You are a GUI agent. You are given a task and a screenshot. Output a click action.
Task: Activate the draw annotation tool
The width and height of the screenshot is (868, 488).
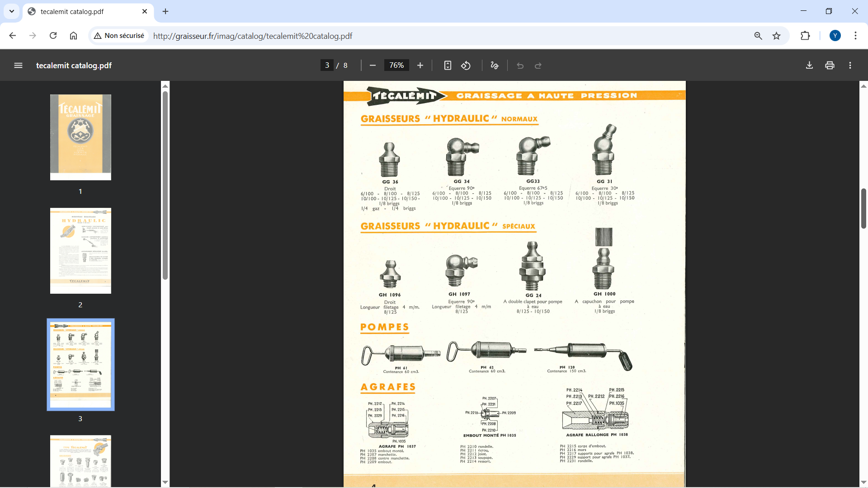tap(495, 66)
